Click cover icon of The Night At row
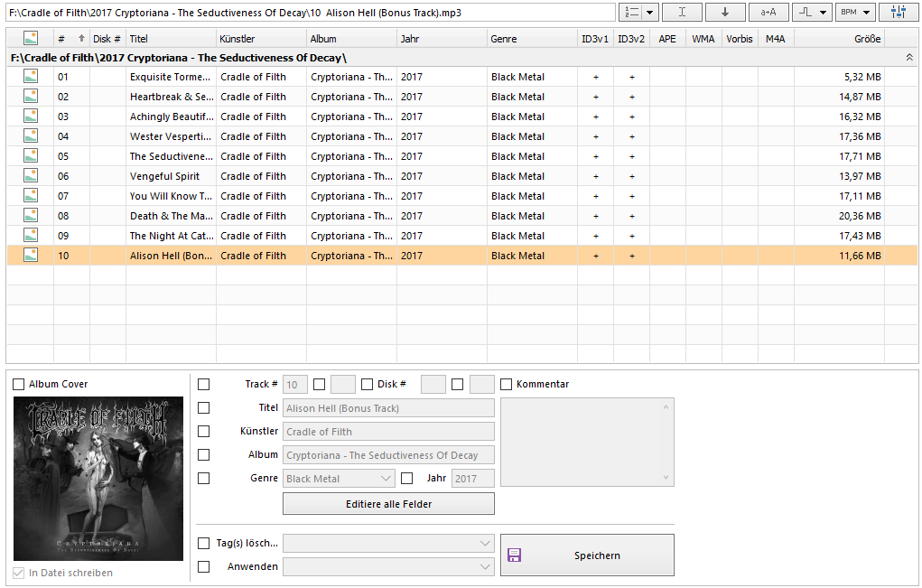The image size is (922, 588). [31, 235]
